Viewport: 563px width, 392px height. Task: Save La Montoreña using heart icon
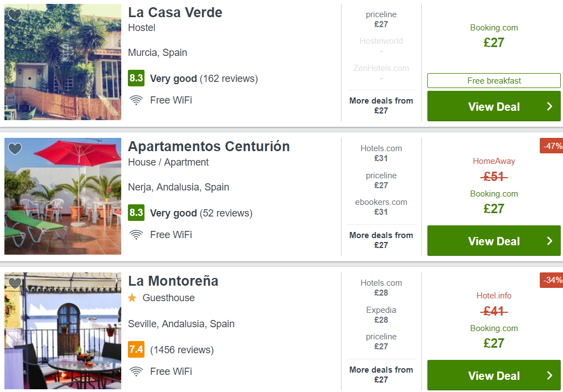[x=15, y=283]
